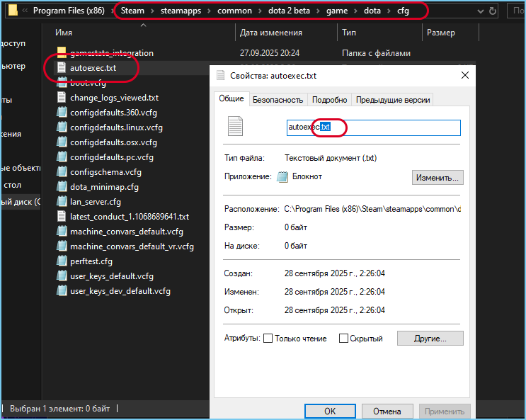Enable the Скрытый checkbox

tap(343, 338)
